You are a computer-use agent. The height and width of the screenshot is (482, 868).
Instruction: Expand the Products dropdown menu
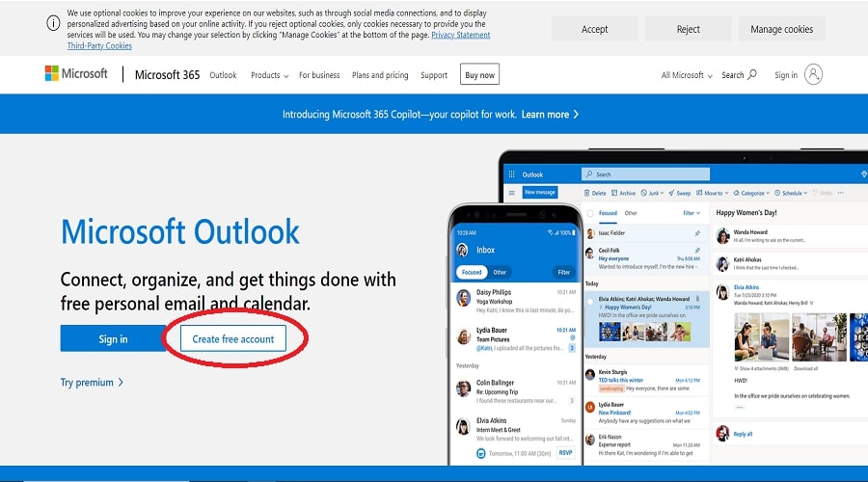pyautogui.click(x=270, y=75)
